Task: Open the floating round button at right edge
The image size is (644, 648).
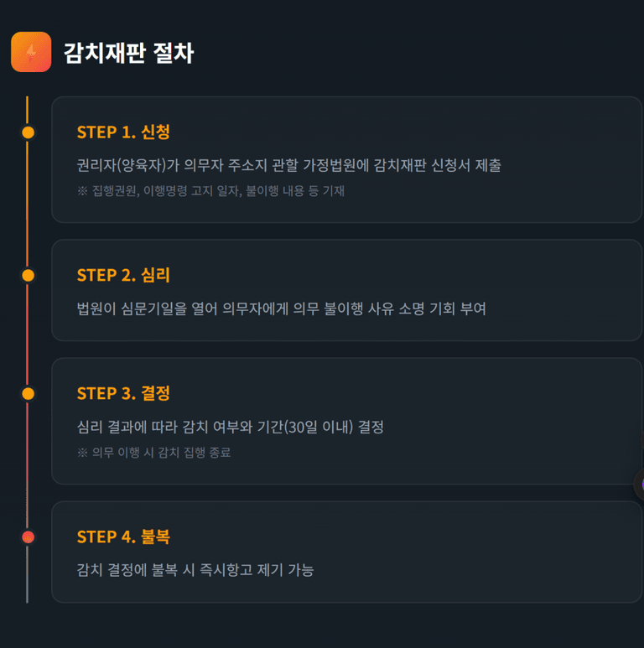Action: coord(640,484)
